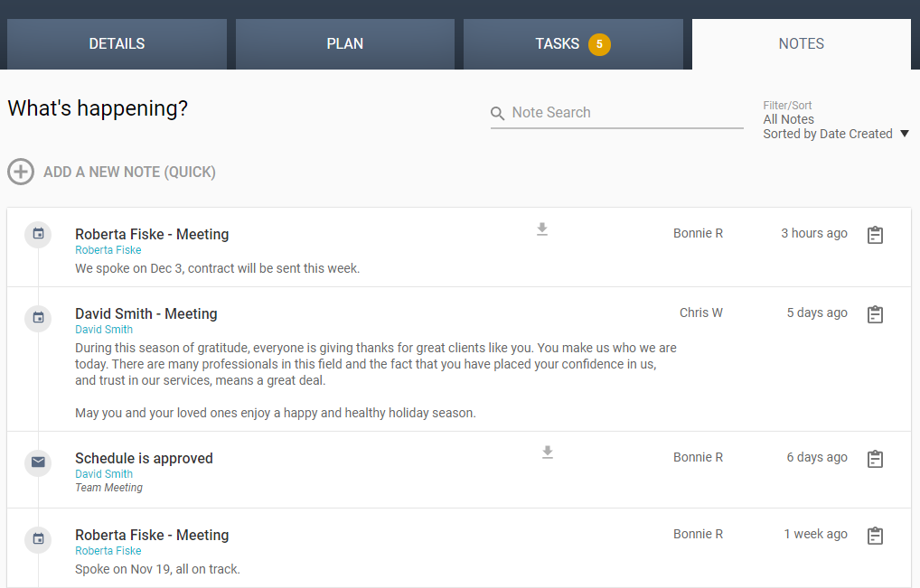Click the download icon on Schedule is approved

(548, 453)
